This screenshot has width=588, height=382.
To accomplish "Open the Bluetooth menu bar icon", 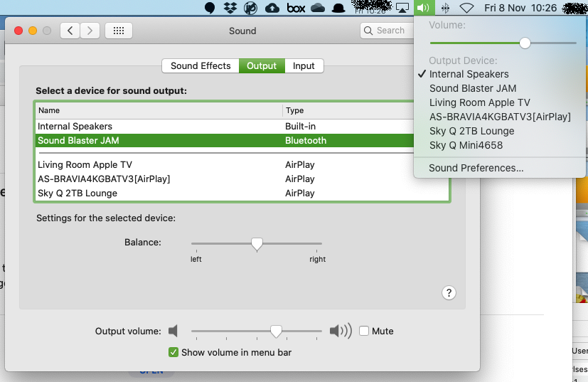I will coord(445,8).
